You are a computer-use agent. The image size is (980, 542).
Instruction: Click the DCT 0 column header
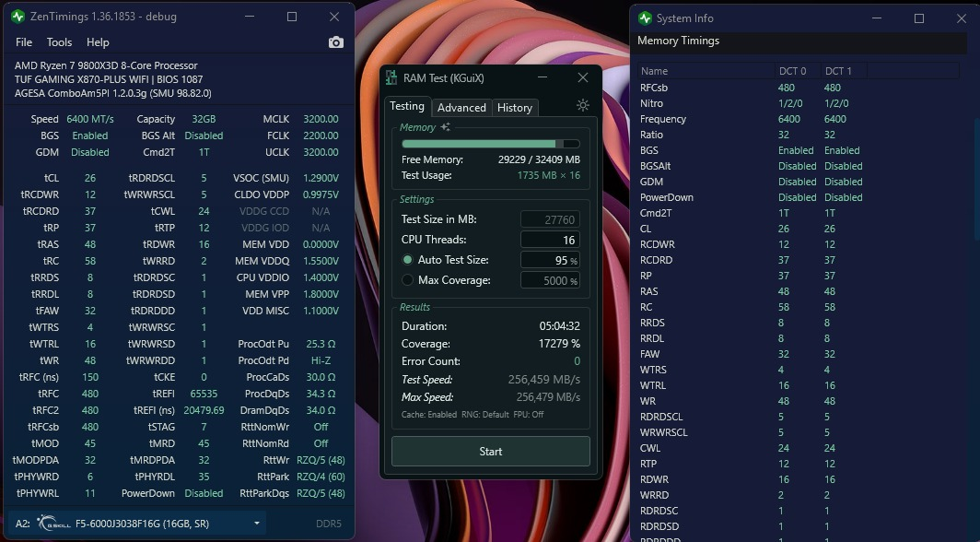tap(798, 71)
